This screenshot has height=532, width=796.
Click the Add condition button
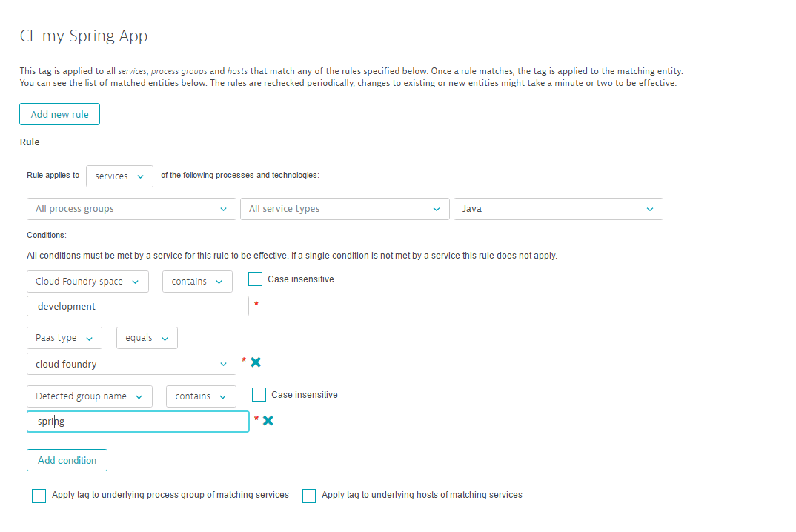(67, 460)
